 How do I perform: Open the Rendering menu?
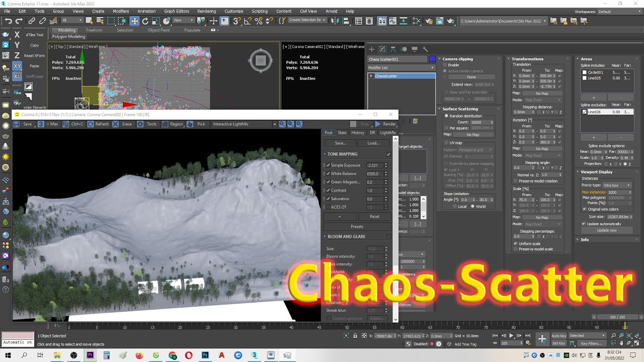[x=206, y=11]
